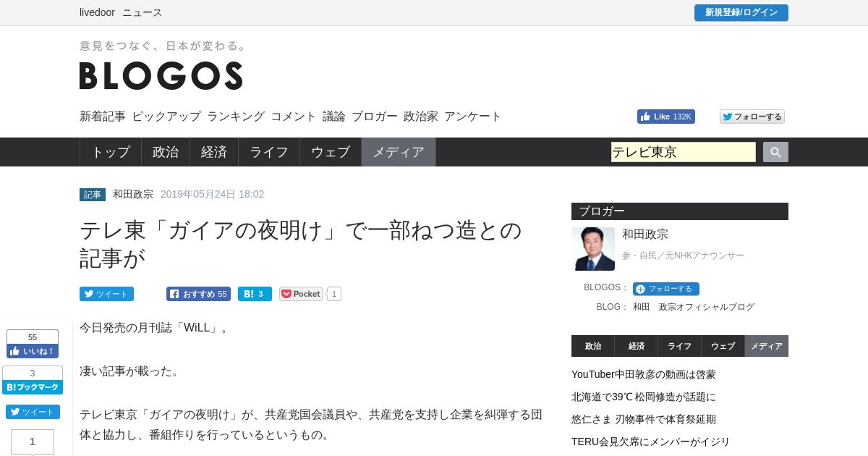This screenshot has width=868, height=456.
Task: Click the search field containing テレビ東京
Action: click(684, 152)
